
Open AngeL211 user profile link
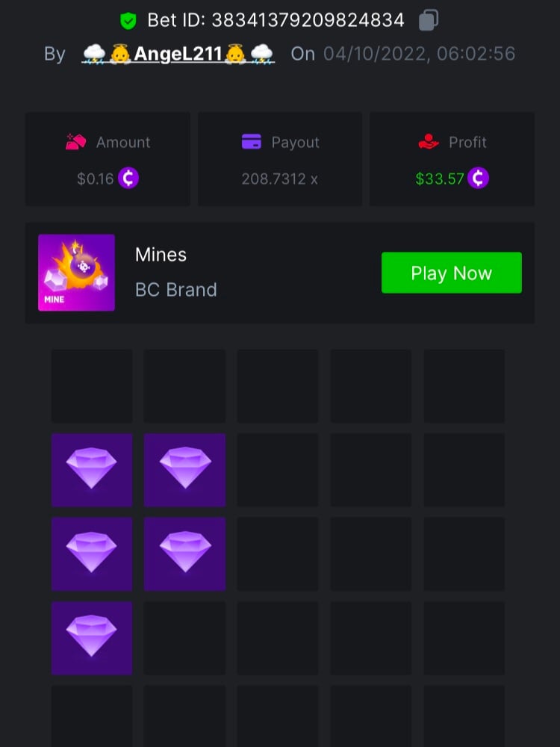(178, 54)
